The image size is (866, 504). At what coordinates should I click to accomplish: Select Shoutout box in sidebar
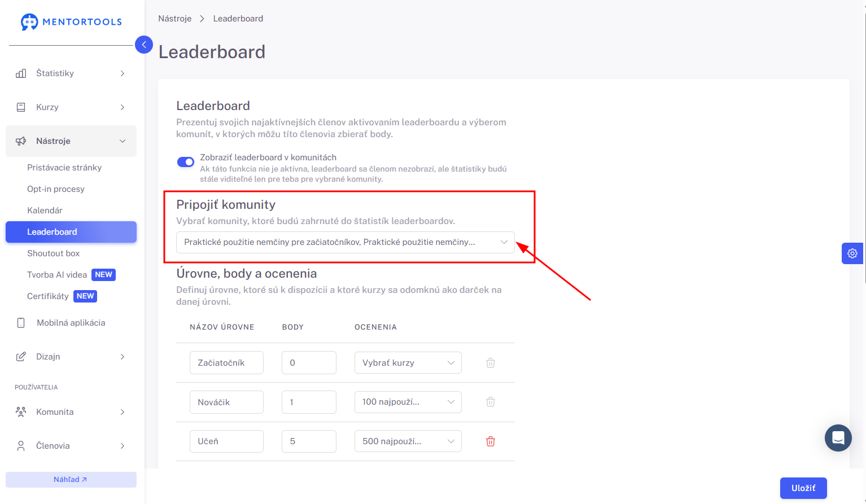[53, 253]
